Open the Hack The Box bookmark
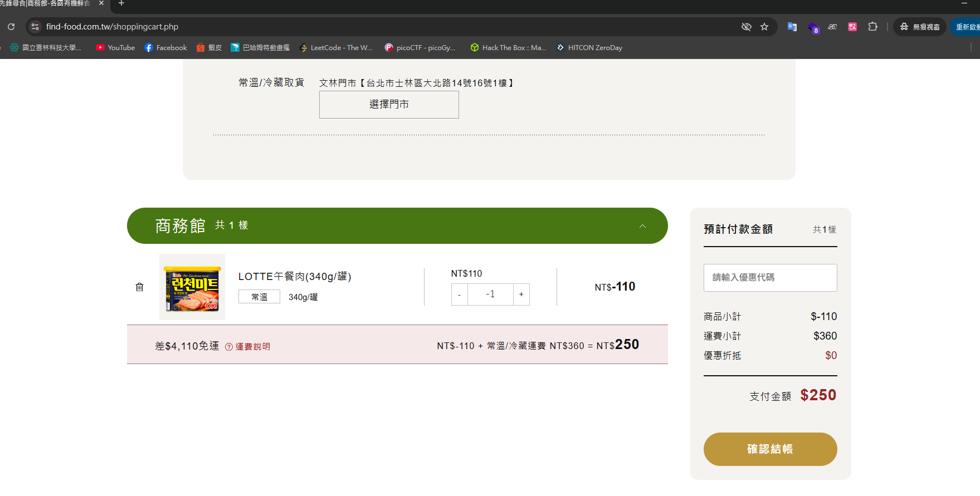The height and width of the screenshot is (496, 980). [508, 48]
